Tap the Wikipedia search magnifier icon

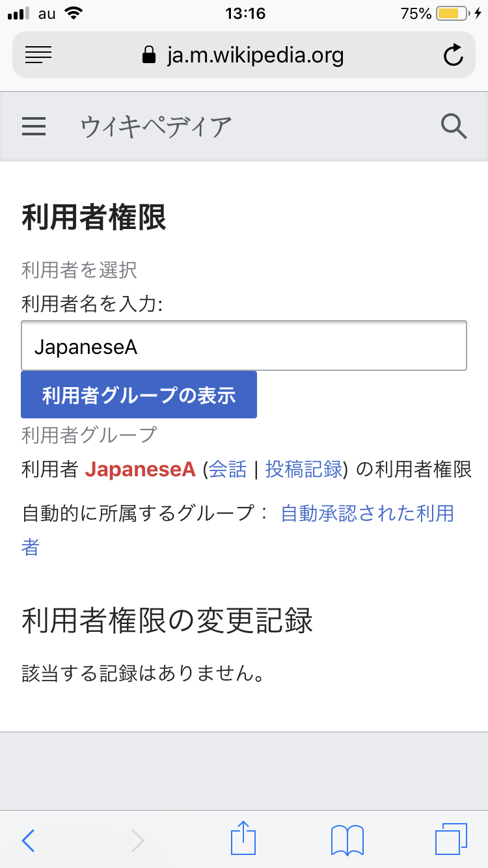[454, 126]
